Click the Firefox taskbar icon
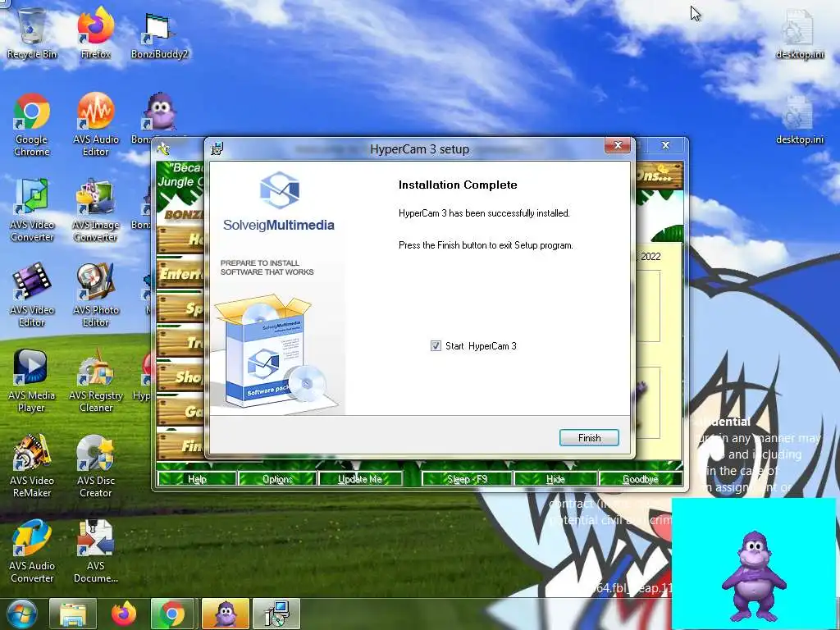The height and width of the screenshot is (630, 840). click(x=124, y=614)
